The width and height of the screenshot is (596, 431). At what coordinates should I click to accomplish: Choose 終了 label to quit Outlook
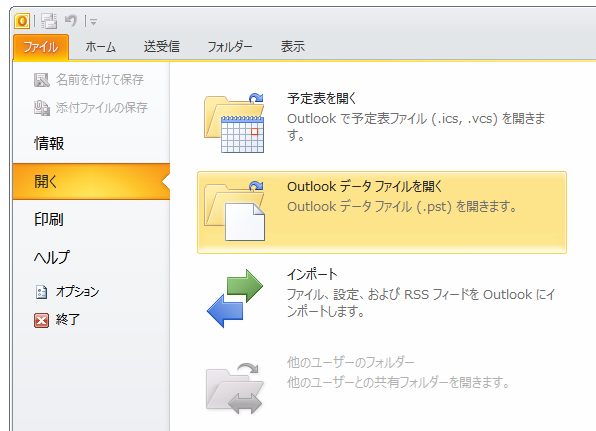(68, 320)
